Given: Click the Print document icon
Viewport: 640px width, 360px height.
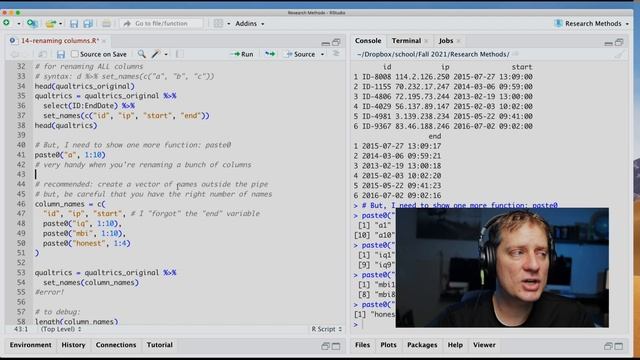Looking at the screenshot, I should (x=106, y=24).
